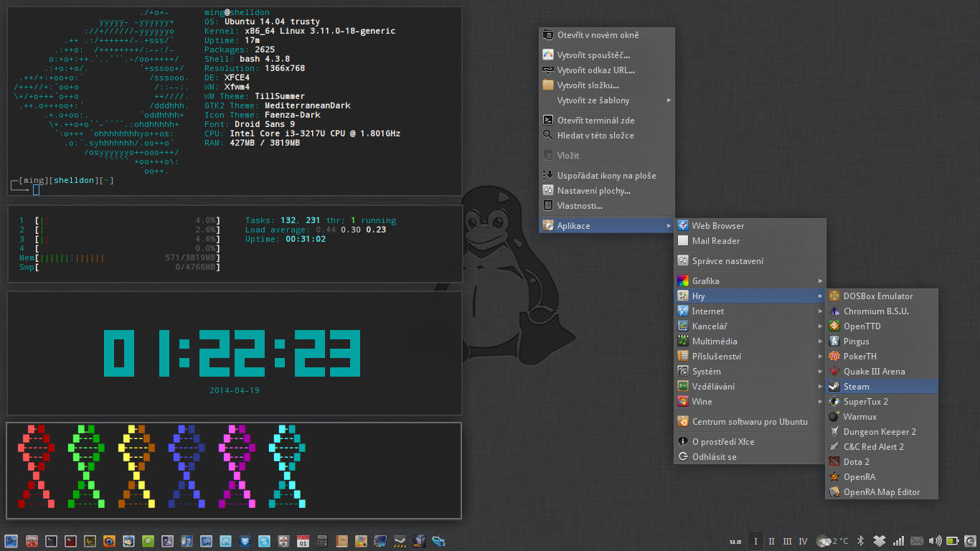Open the calendar launcher in the panel
980x551 pixels.
pos(303,541)
